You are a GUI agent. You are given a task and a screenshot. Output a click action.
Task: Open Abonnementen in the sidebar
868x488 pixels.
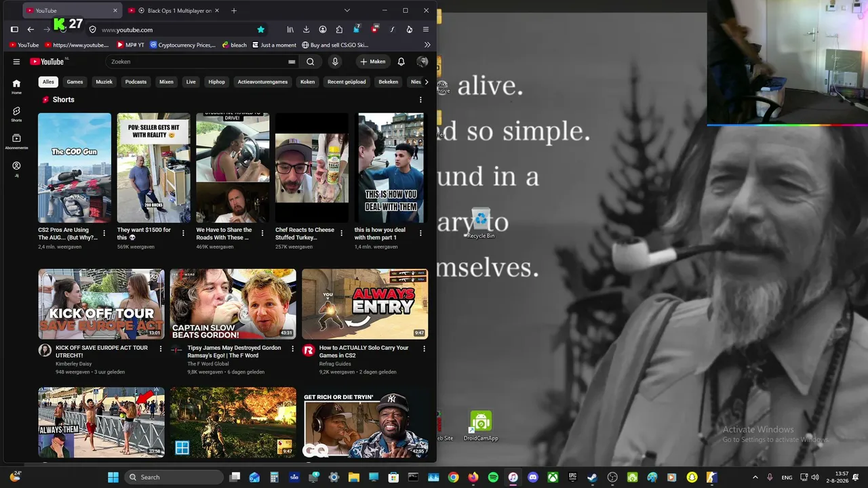pyautogui.click(x=16, y=142)
